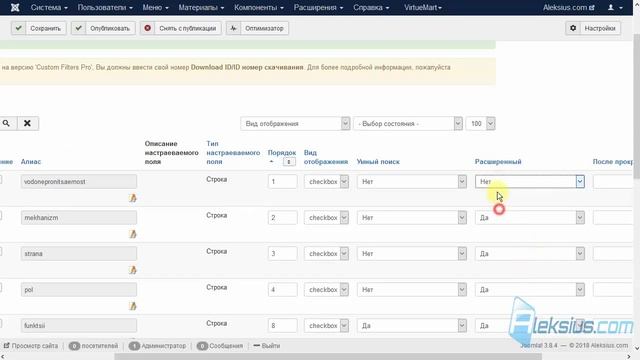Click the Сохранить checkmark icon

(x=18, y=28)
